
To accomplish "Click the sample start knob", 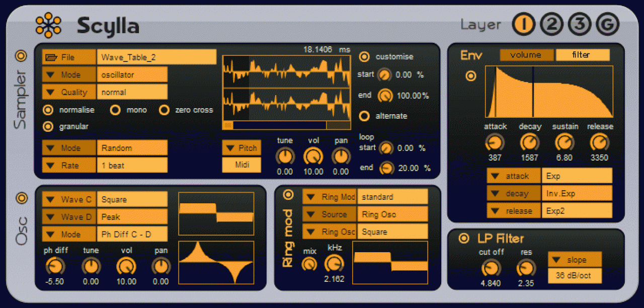I will [x=384, y=74].
